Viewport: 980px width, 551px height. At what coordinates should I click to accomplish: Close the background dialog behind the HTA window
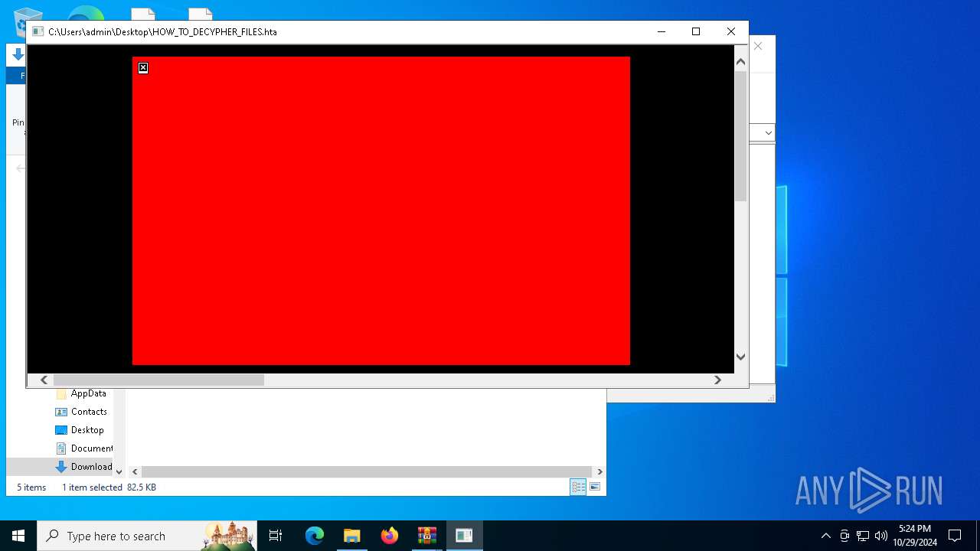(x=758, y=46)
